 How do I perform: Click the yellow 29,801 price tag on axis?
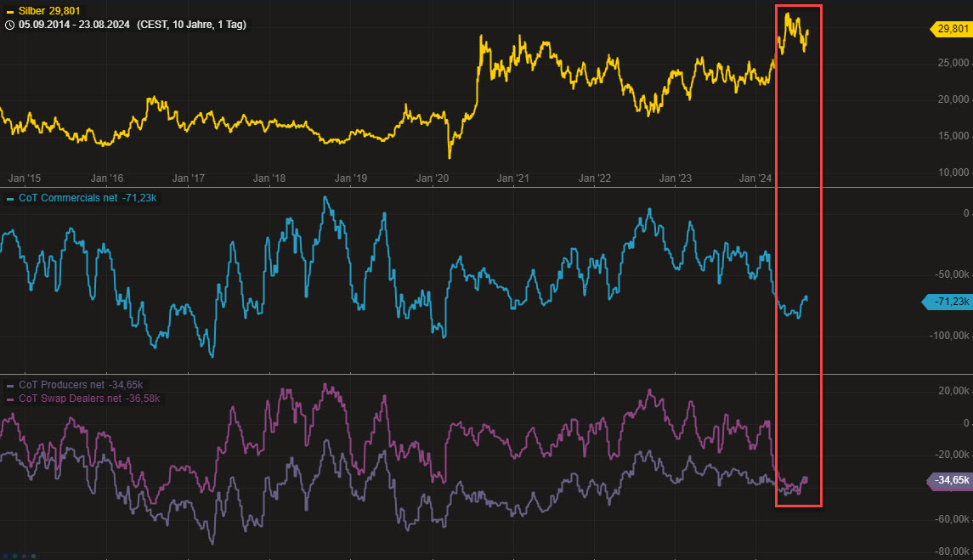951,29
